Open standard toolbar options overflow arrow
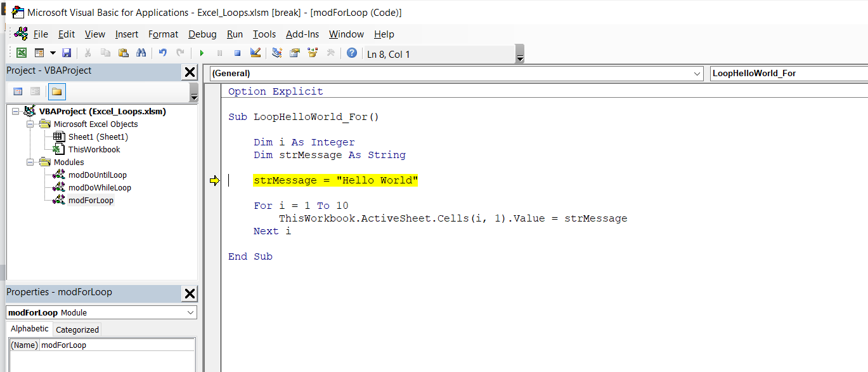Screen dimensions: 868x372 pyautogui.click(x=520, y=54)
